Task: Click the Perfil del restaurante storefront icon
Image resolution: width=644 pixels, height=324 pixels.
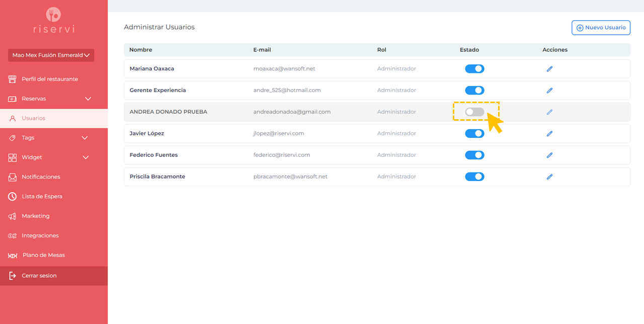Action: 13,79
